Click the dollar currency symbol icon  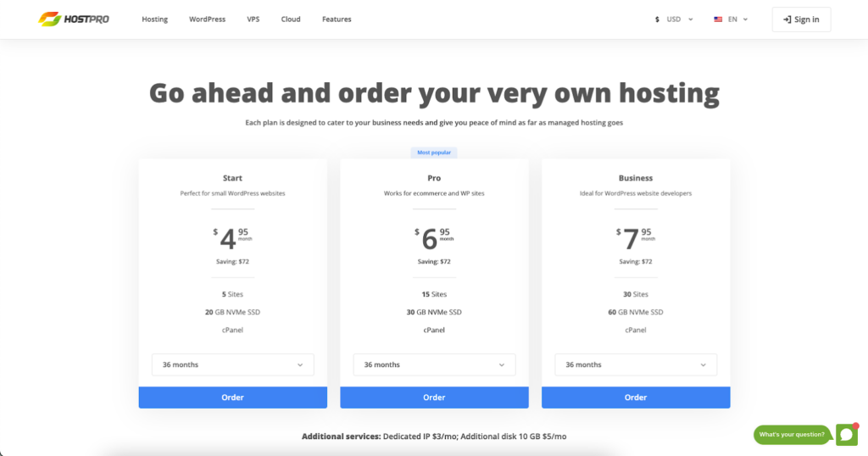657,19
